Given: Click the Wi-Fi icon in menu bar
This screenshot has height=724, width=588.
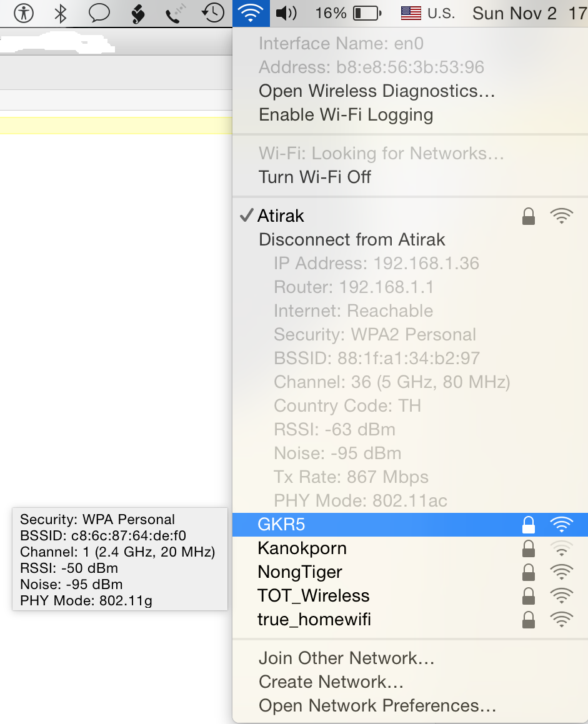Looking at the screenshot, I should [x=251, y=13].
